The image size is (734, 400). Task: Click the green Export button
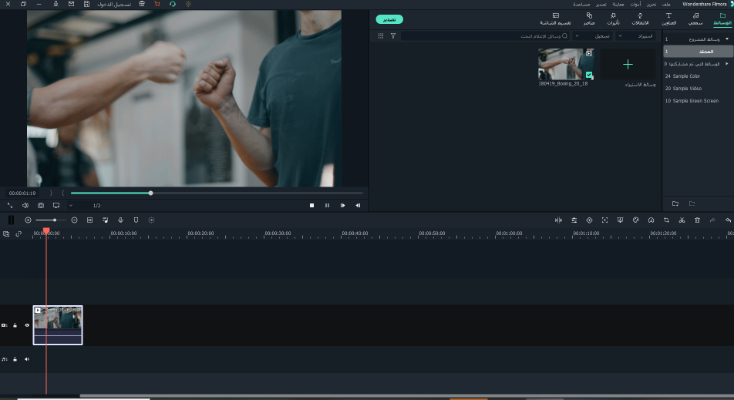pyautogui.click(x=390, y=19)
